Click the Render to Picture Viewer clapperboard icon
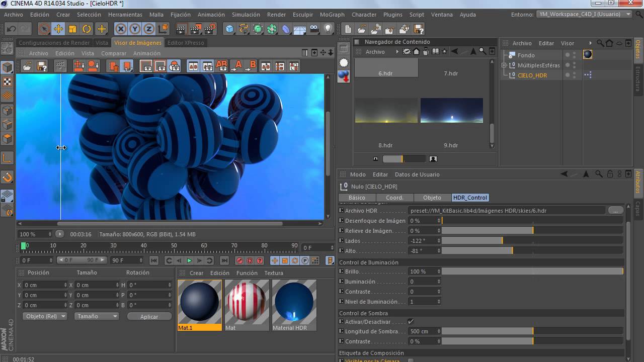The width and height of the screenshot is (644, 362). click(x=196, y=29)
